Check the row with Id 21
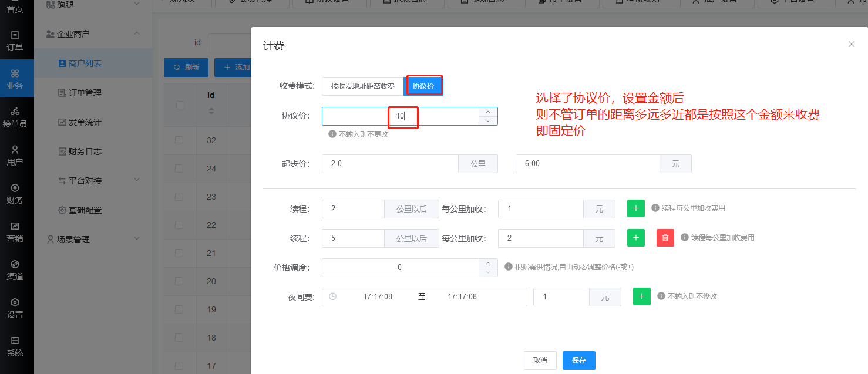The width and height of the screenshot is (868, 374). point(179,253)
